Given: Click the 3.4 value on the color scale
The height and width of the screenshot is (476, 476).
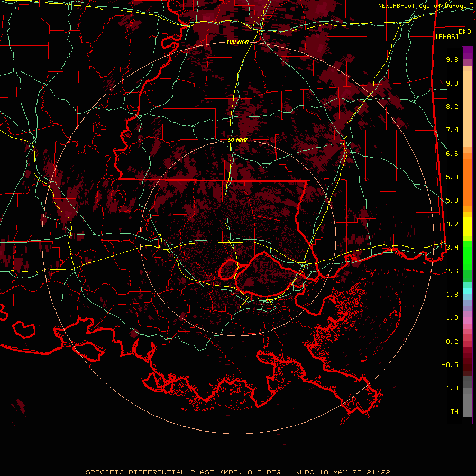Looking at the screenshot, I should coord(452,248).
